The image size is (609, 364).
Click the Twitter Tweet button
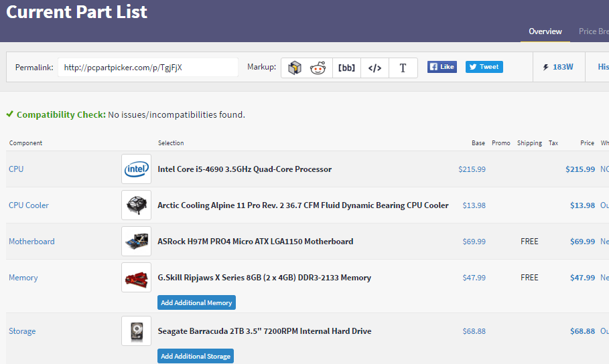tap(484, 67)
